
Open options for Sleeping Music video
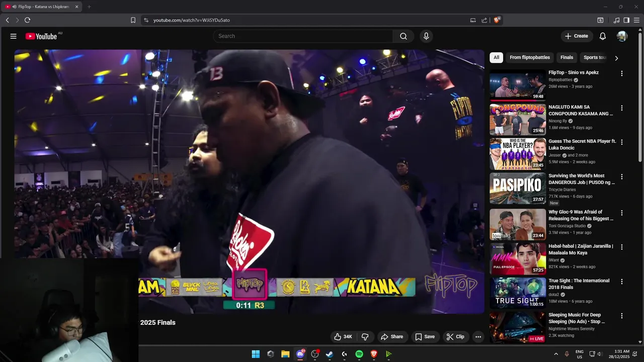click(622, 316)
